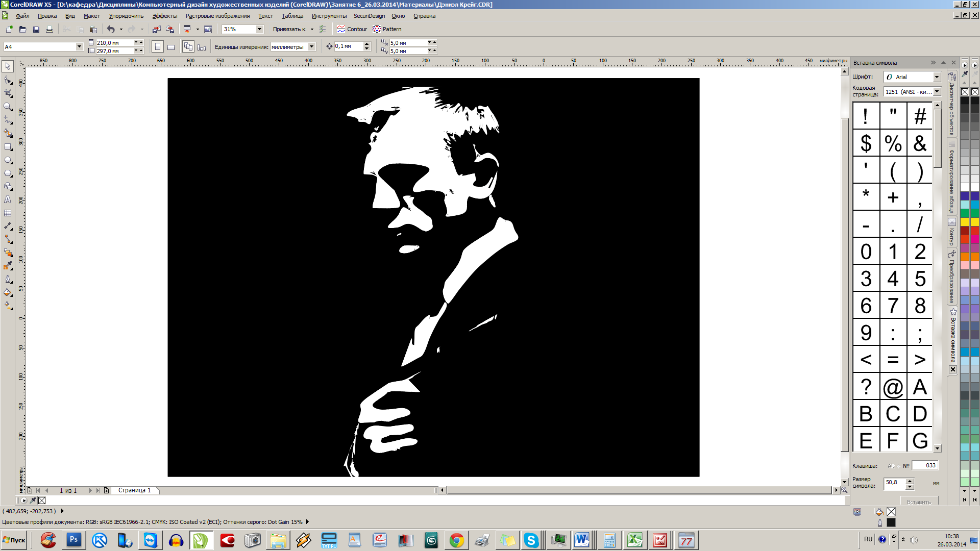Select the Fill bucket tool
The width and height of the screenshot is (980, 551).
pos(8,292)
